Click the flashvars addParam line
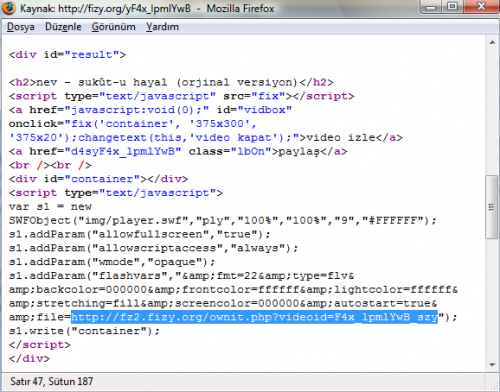 pyautogui.click(x=181, y=276)
